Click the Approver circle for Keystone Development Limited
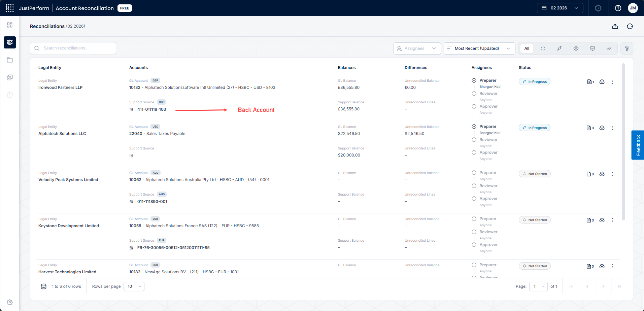 tap(474, 245)
